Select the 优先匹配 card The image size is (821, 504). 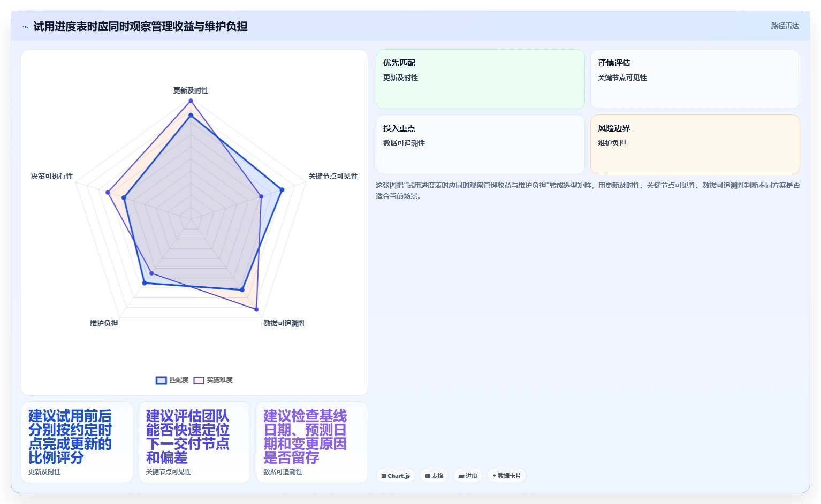pos(480,79)
